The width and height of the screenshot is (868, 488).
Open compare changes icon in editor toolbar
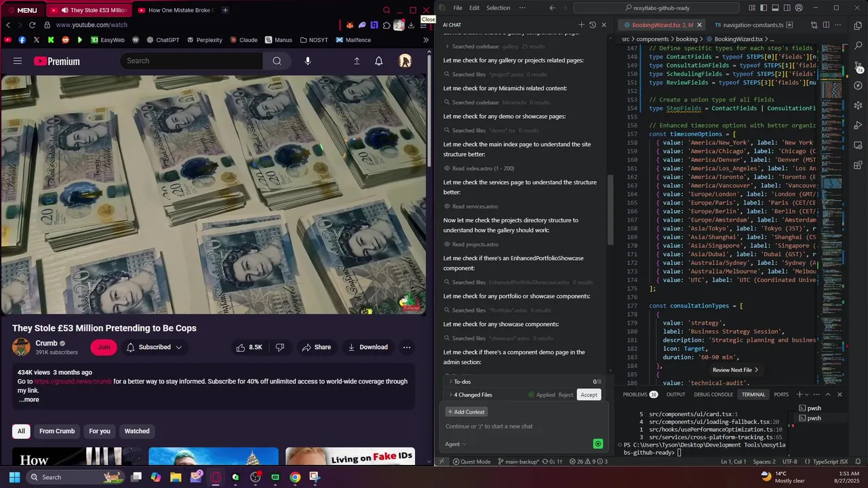(814, 25)
